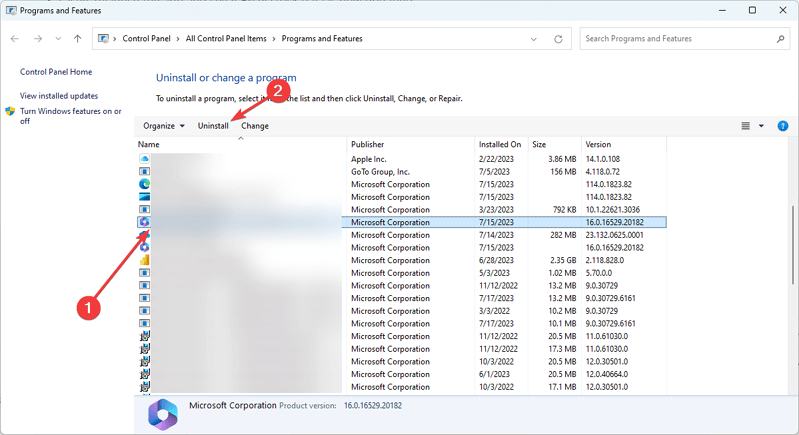Sort list by Installed On column

[500, 144]
